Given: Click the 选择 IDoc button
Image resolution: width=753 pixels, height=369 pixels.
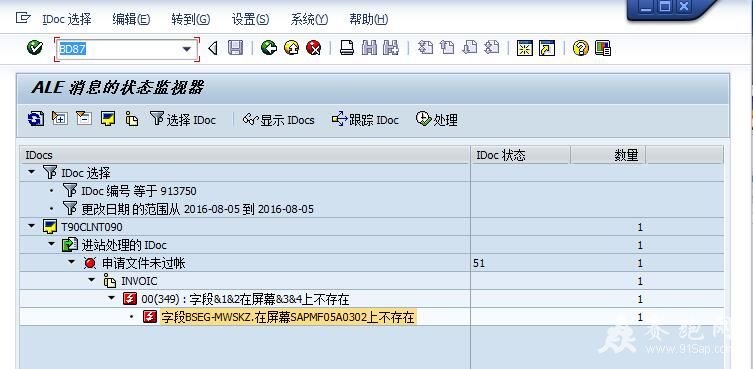Looking at the screenshot, I should (x=183, y=119).
